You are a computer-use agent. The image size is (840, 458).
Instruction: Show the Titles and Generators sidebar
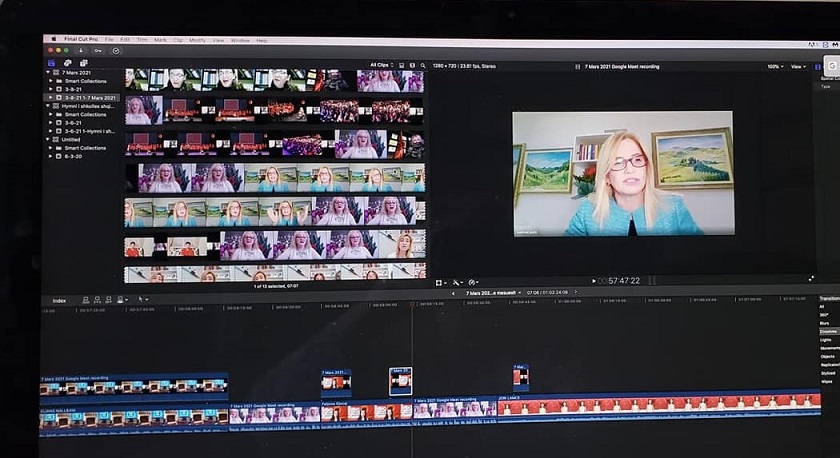(84, 63)
